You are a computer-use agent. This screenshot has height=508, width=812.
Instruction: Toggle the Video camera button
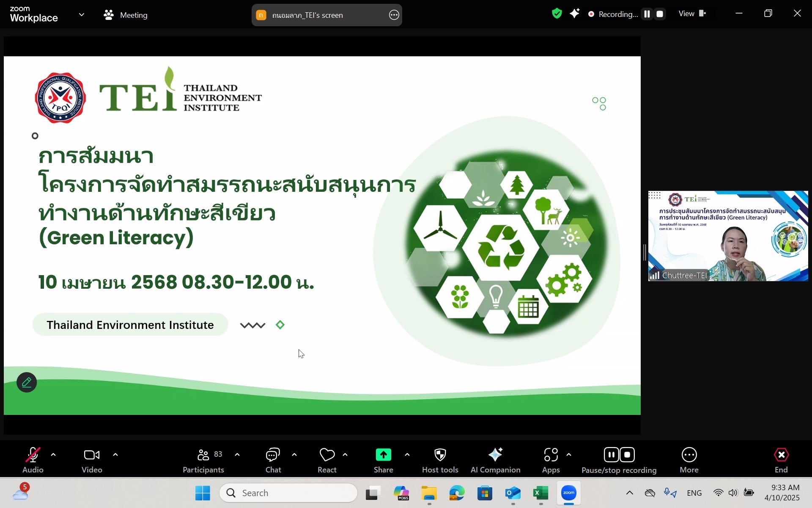coord(92,460)
